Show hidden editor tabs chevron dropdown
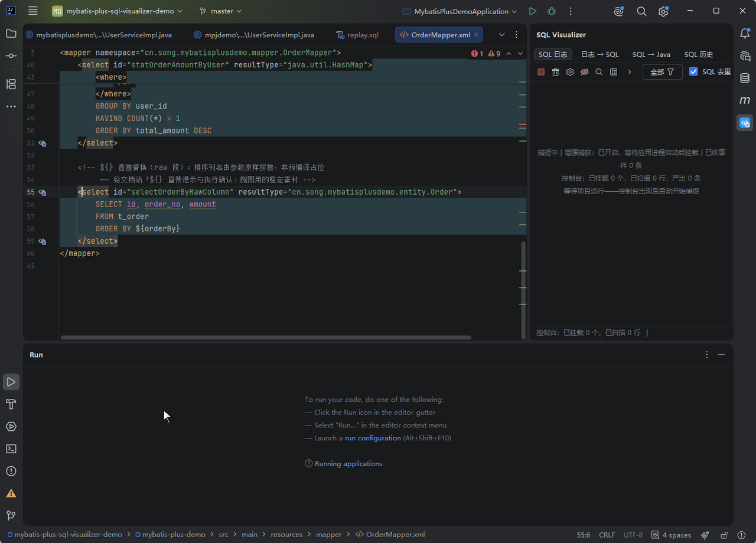 pyautogui.click(x=502, y=35)
